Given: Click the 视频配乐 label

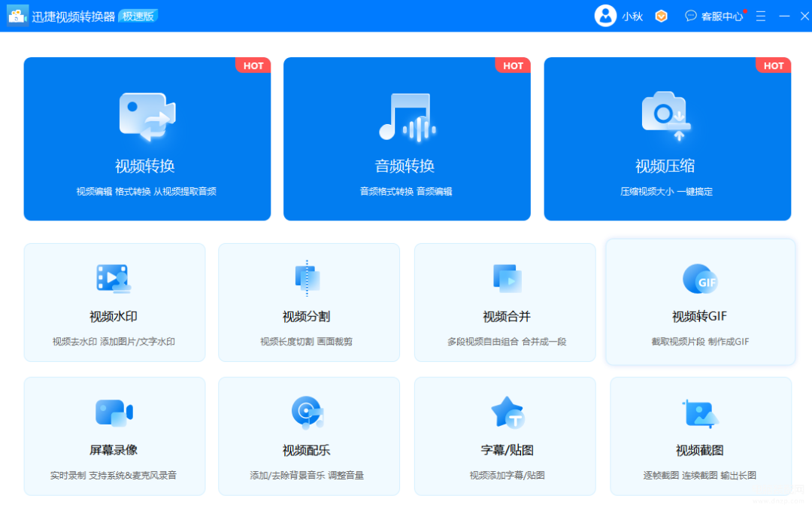Looking at the screenshot, I should click(x=306, y=450).
